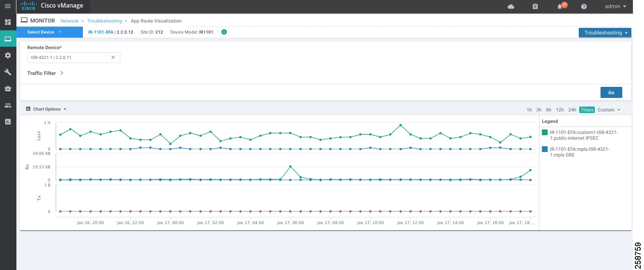Open the Chart Options dropdown

pyautogui.click(x=46, y=109)
